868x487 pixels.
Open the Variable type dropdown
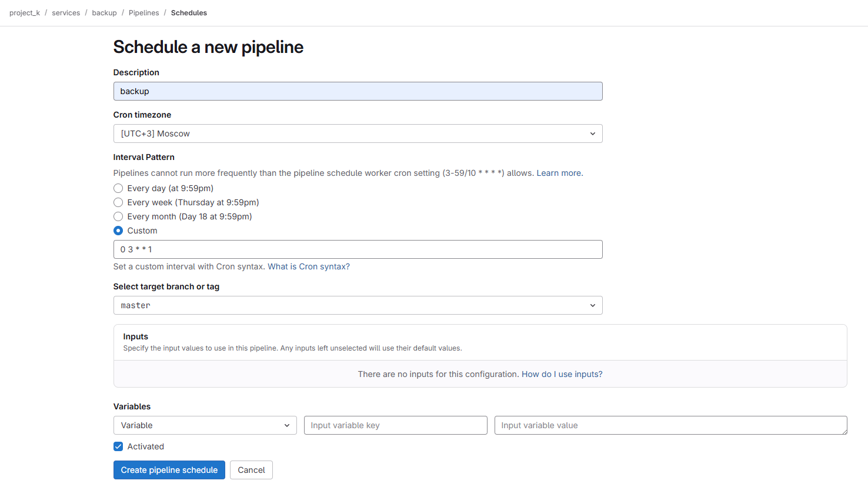(x=205, y=425)
